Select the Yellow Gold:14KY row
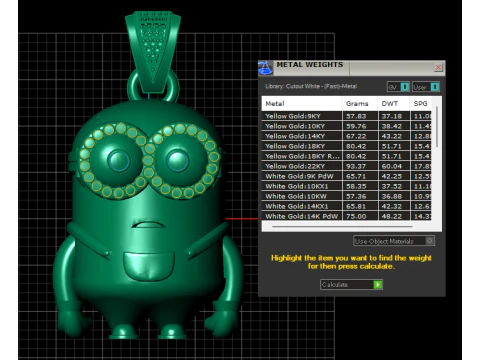Screen dimensions: 480x360 [x=346, y=136]
